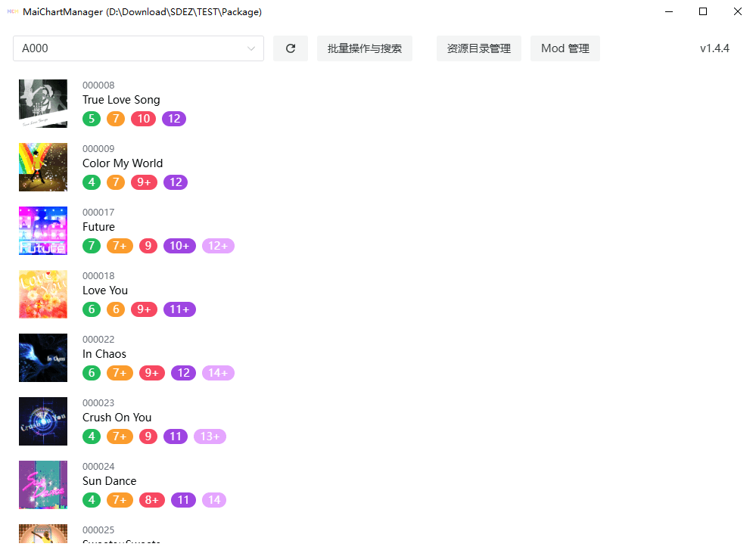
Task: Click True Love Song red level 10 badge
Action: tap(144, 119)
